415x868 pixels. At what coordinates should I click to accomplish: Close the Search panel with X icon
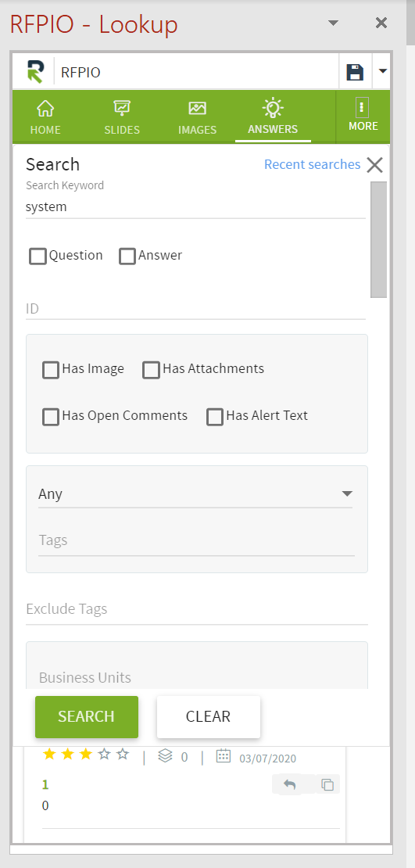(374, 165)
